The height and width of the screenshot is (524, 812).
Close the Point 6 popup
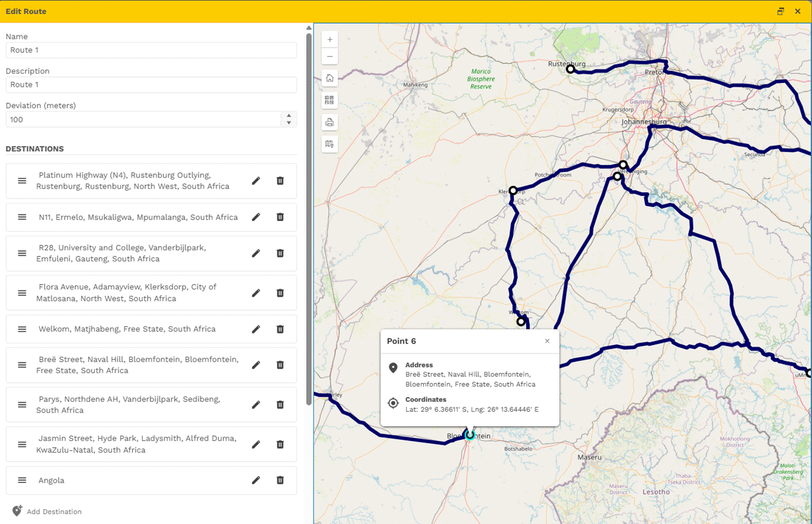(x=547, y=341)
